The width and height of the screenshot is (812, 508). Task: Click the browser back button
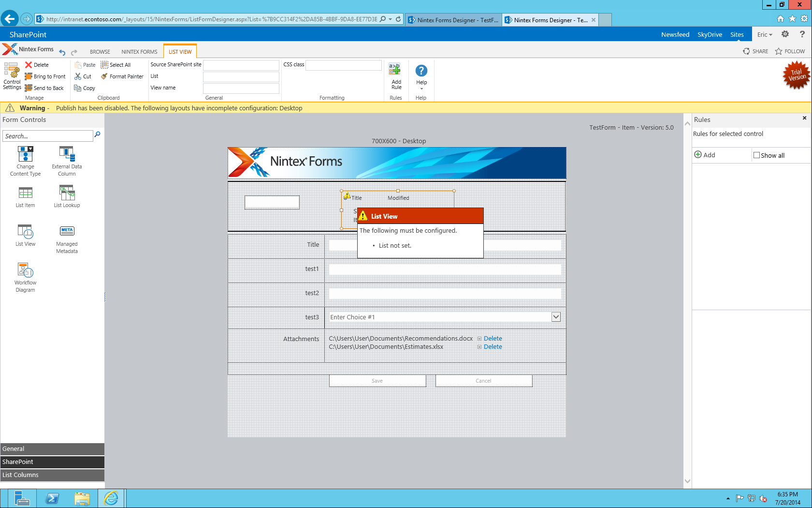[x=9, y=19]
